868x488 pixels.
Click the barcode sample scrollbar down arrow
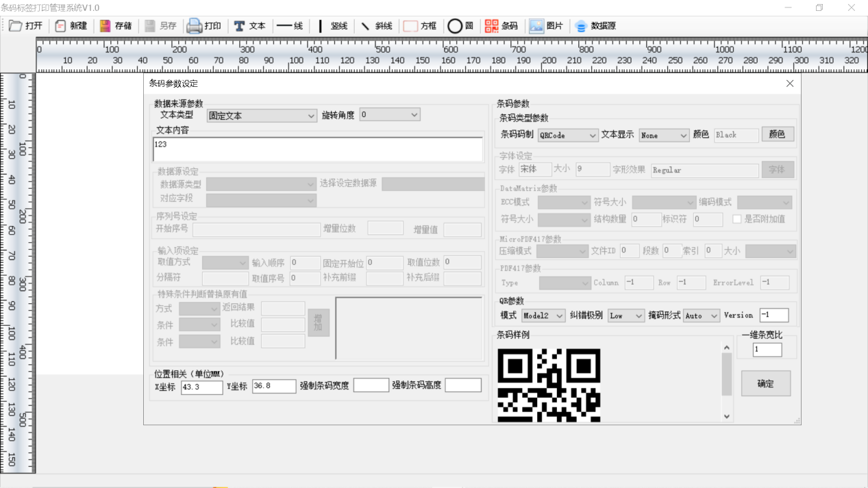tap(727, 416)
